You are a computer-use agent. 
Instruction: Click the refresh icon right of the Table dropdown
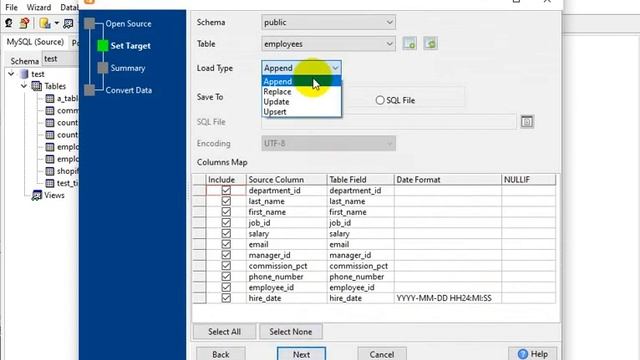pos(431,43)
